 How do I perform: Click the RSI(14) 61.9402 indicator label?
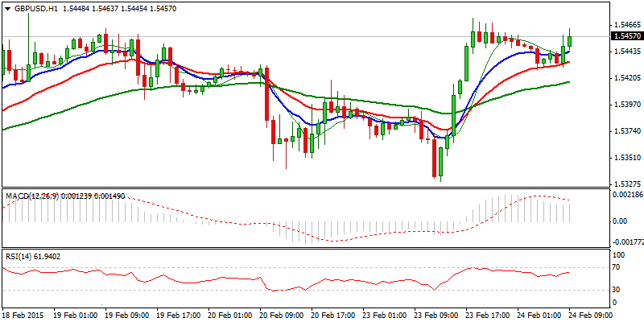(x=32, y=257)
